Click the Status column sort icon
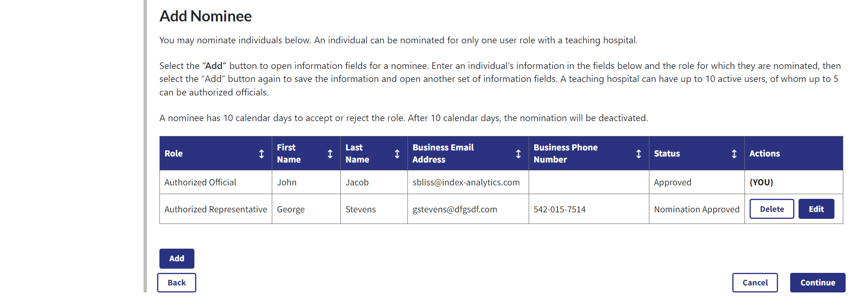 pyautogui.click(x=734, y=154)
